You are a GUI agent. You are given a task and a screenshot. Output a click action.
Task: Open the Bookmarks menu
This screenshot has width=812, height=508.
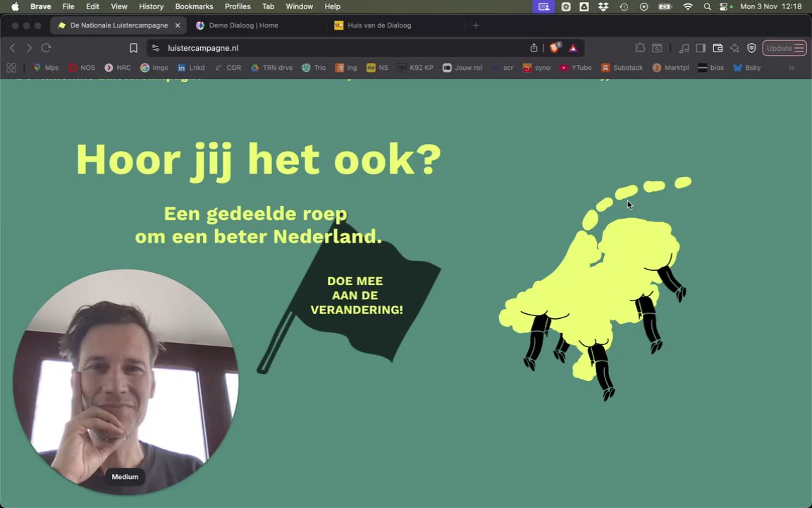click(x=195, y=7)
